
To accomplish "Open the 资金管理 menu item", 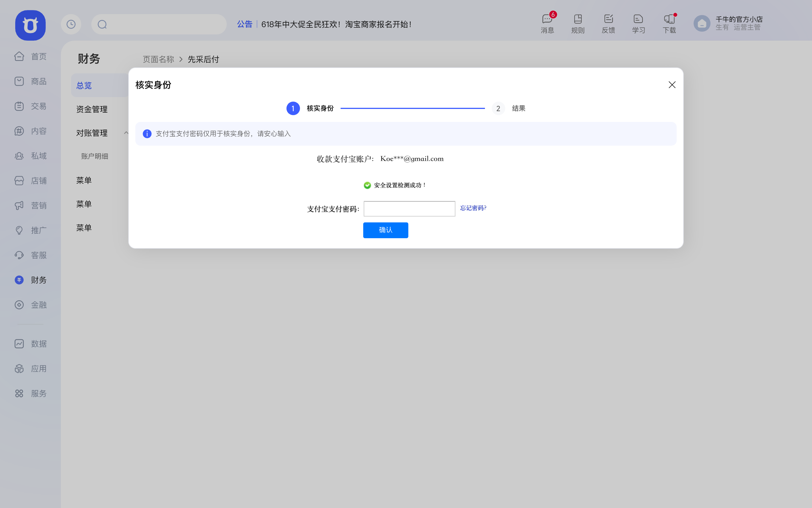I will pos(92,109).
